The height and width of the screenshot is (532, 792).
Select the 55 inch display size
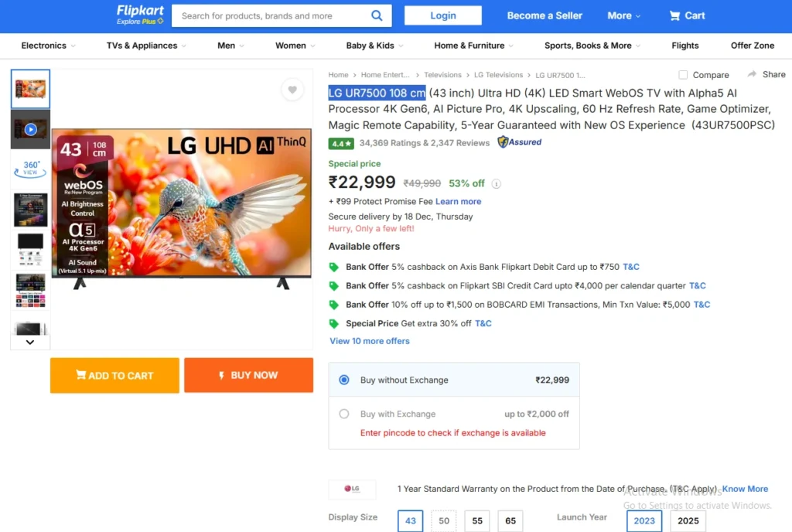(x=476, y=520)
